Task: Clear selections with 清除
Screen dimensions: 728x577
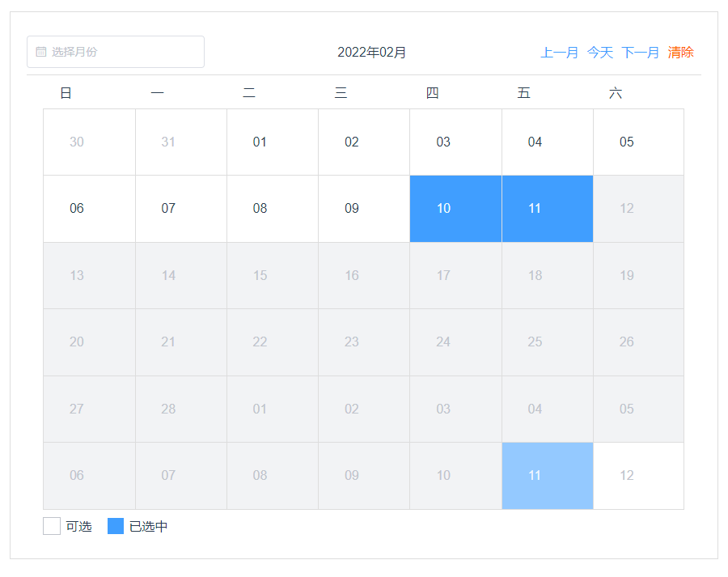Action: click(680, 52)
